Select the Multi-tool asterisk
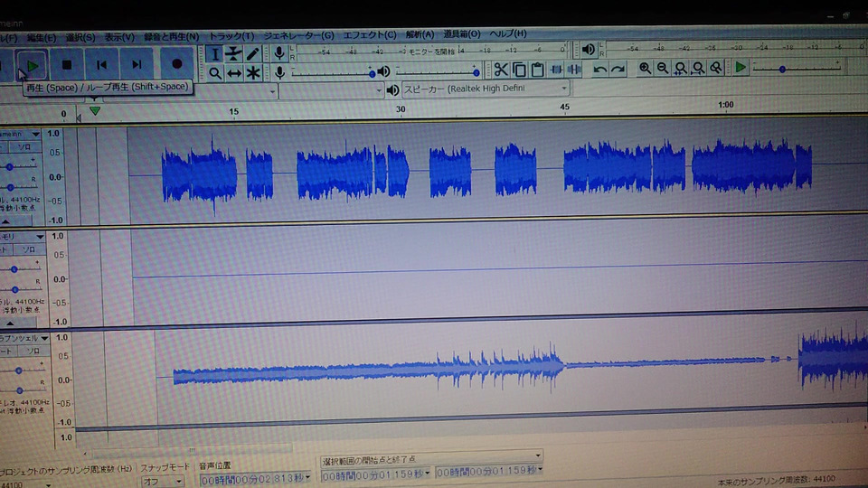 coord(253,73)
